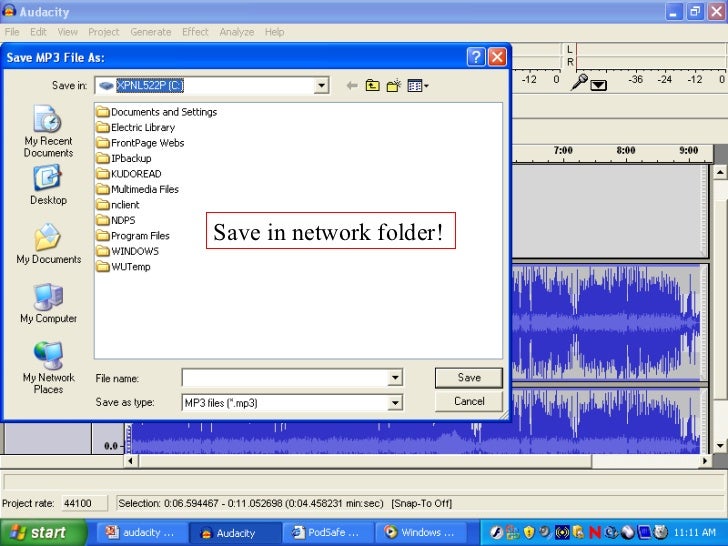Expand the Save as type dropdown
This screenshot has height=546, width=728.
pyautogui.click(x=395, y=403)
